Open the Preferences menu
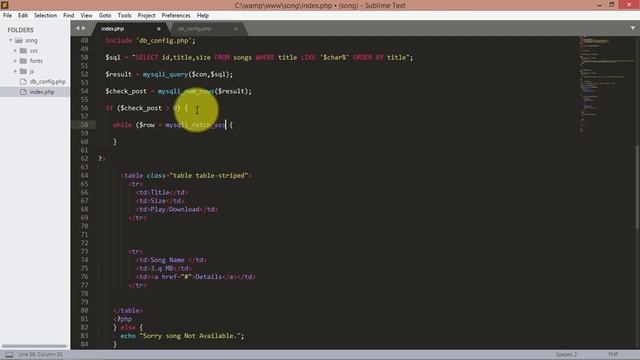 click(x=176, y=16)
